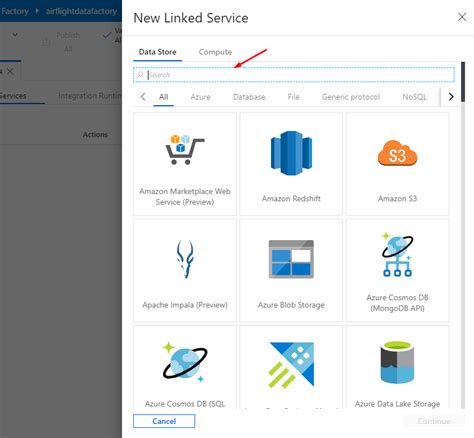Click the Cancel button
This screenshot has height=438, width=474.
point(164,421)
